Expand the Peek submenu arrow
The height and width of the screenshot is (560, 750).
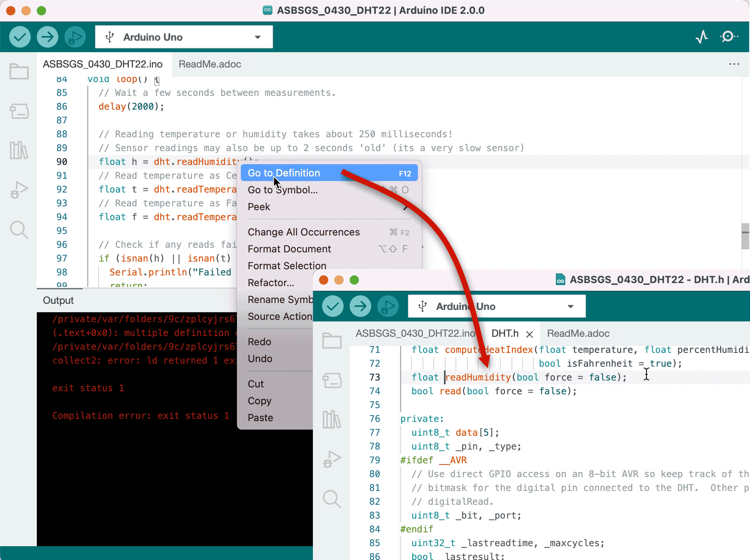click(405, 207)
